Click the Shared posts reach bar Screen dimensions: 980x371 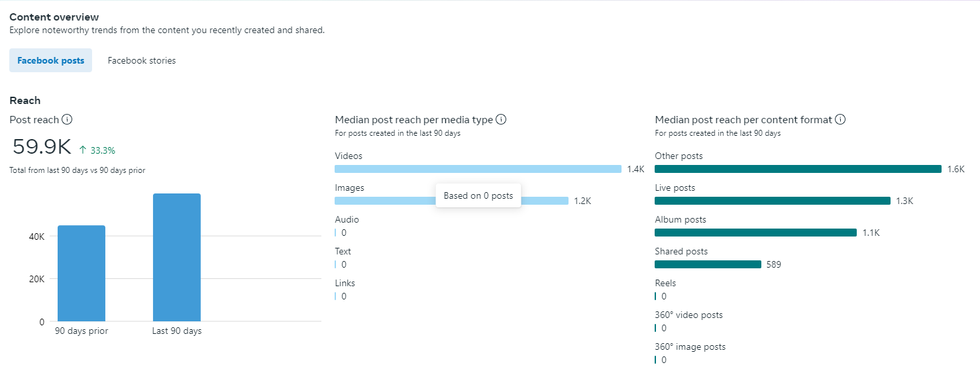pos(708,264)
